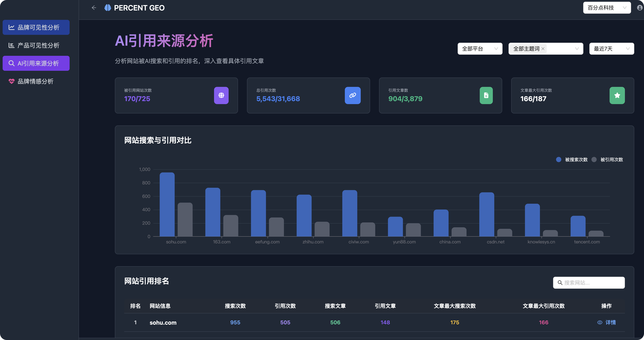Screen dimensions: 644x340
Task: Click the purple globe icon on cited-sites card
Action: tap(221, 95)
